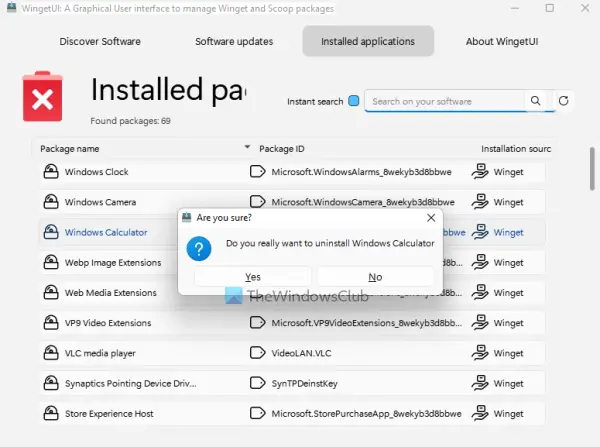
Task: Click the VideoLAN.VLC package ID
Action: point(301,353)
